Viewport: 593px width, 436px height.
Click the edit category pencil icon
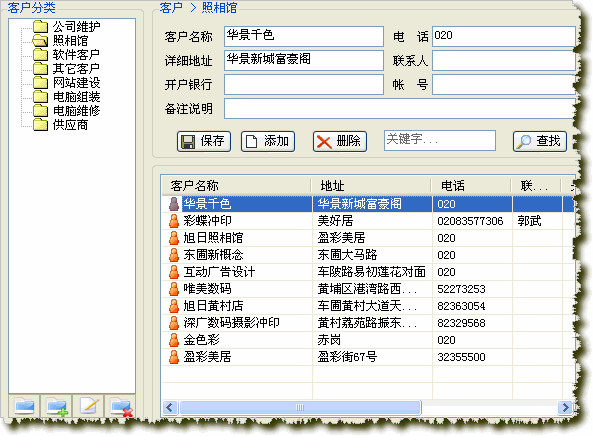[89, 407]
